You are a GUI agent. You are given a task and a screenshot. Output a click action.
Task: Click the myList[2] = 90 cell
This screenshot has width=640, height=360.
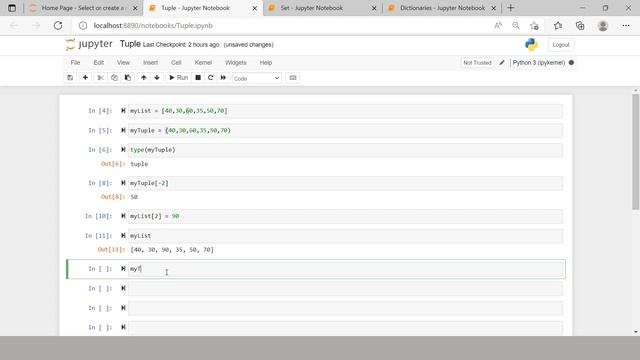(x=345, y=216)
